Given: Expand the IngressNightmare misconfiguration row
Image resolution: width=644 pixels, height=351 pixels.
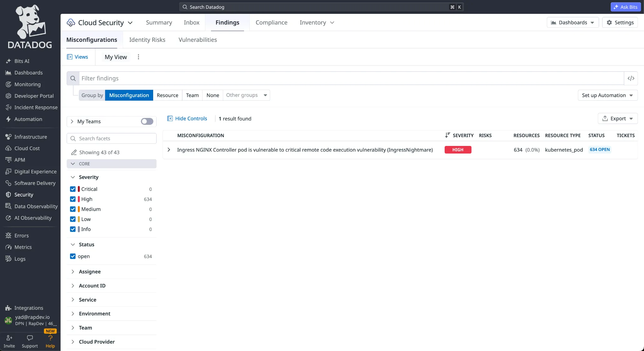Looking at the screenshot, I should point(169,150).
